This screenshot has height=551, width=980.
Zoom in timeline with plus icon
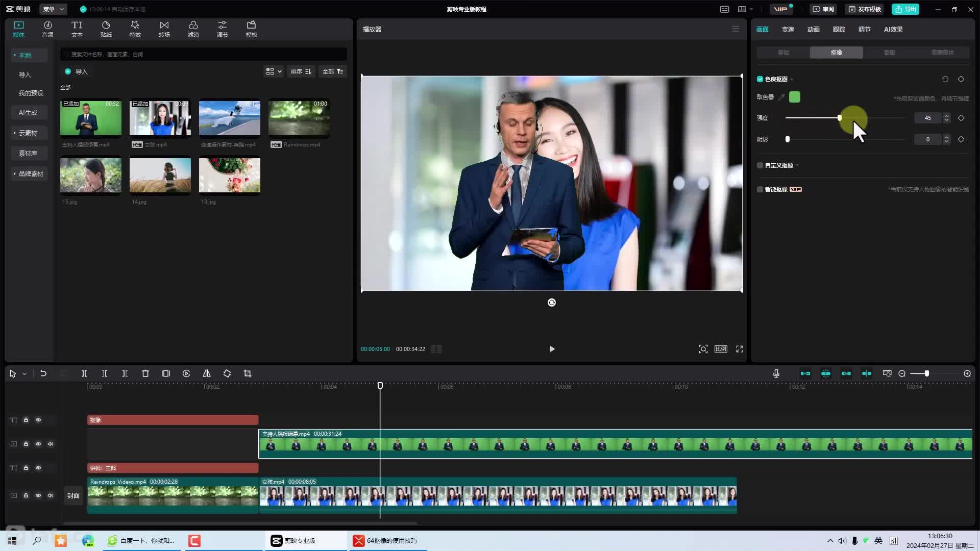tap(967, 373)
